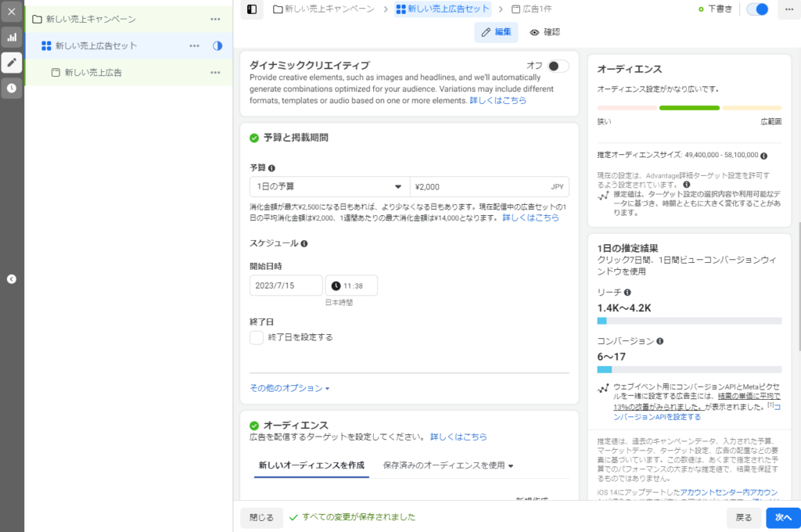Image resolution: width=801 pixels, height=532 pixels.
Task: Toggle the ダイナミッククリエイティブ switch
Action: [x=558, y=66]
